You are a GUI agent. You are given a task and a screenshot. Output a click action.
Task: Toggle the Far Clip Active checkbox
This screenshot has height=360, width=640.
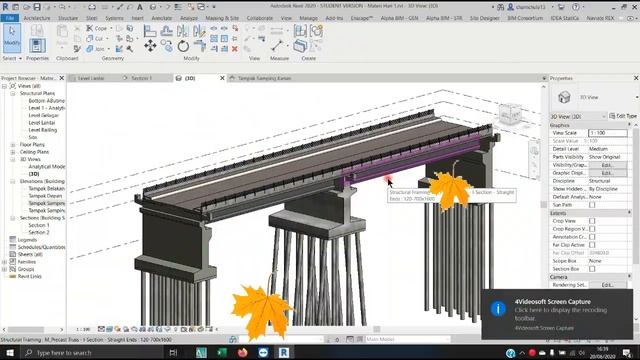click(x=592, y=245)
